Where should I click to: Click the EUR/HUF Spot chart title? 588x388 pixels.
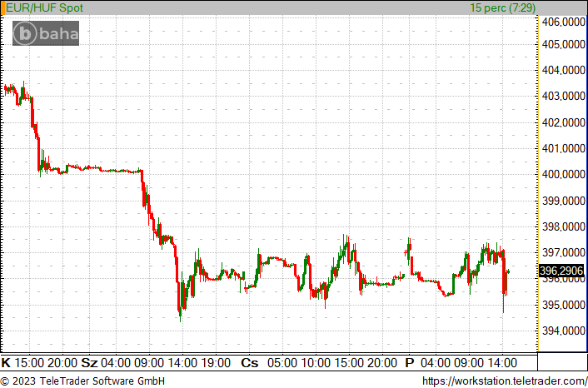tap(44, 7)
